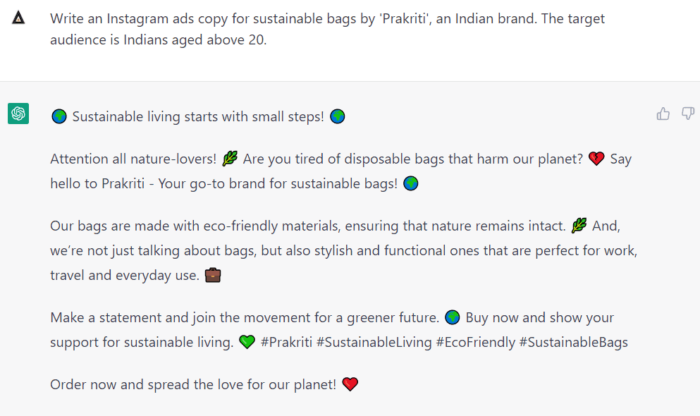The height and width of the screenshot is (416, 700).
Task: Click the globe emoji before 'Sustainable living starts'
Action: click(59, 117)
